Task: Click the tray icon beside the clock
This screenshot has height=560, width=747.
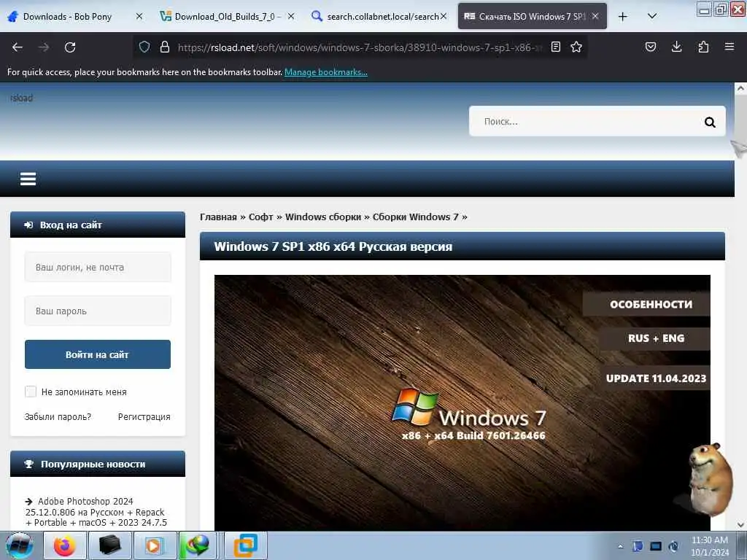Action: pyautogui.click(x=673, y=546)
